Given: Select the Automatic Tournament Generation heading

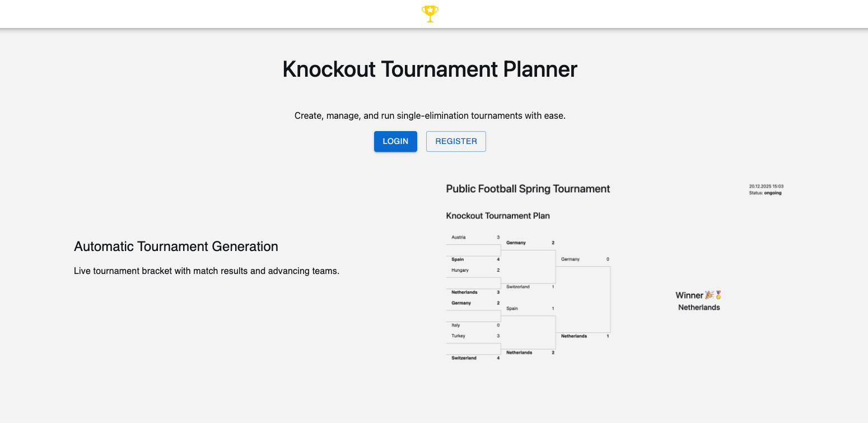Looking at the screenshot, I should click(176, 247).
